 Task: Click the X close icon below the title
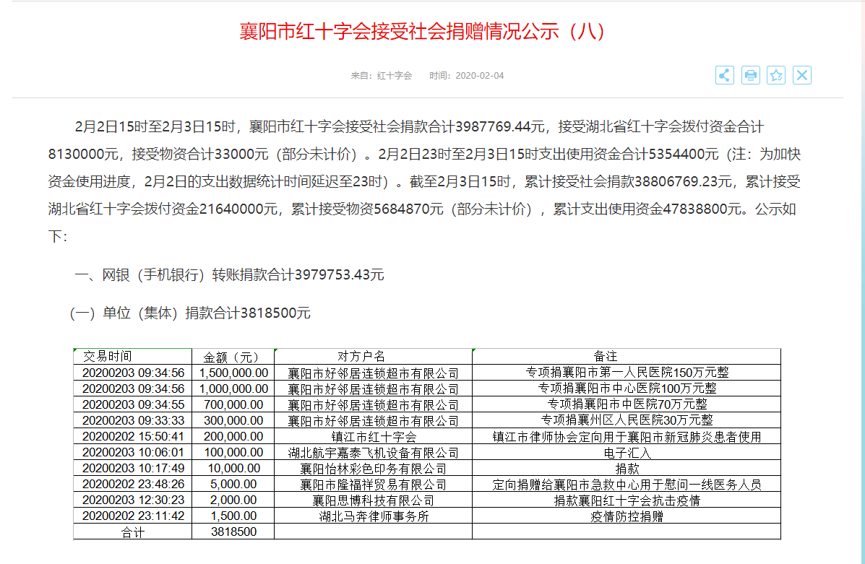pos(802,75)
